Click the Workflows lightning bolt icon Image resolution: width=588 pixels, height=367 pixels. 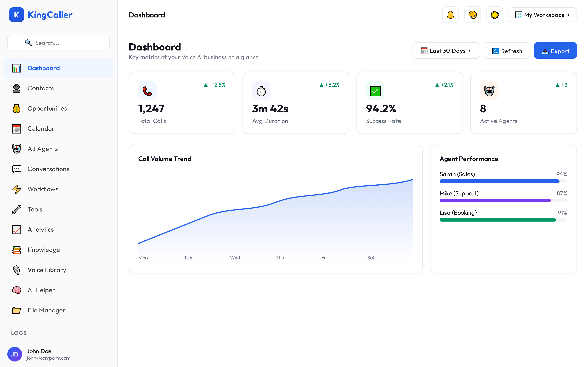pos(16,189)
